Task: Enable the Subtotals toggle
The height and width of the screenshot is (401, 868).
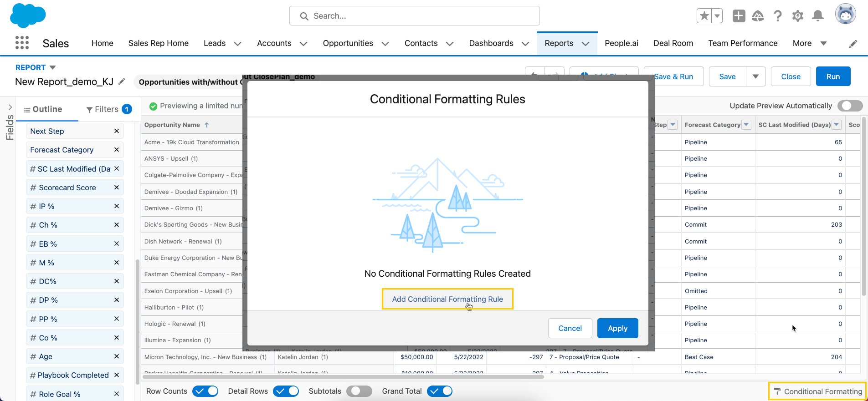Action: tap(359, 391)
